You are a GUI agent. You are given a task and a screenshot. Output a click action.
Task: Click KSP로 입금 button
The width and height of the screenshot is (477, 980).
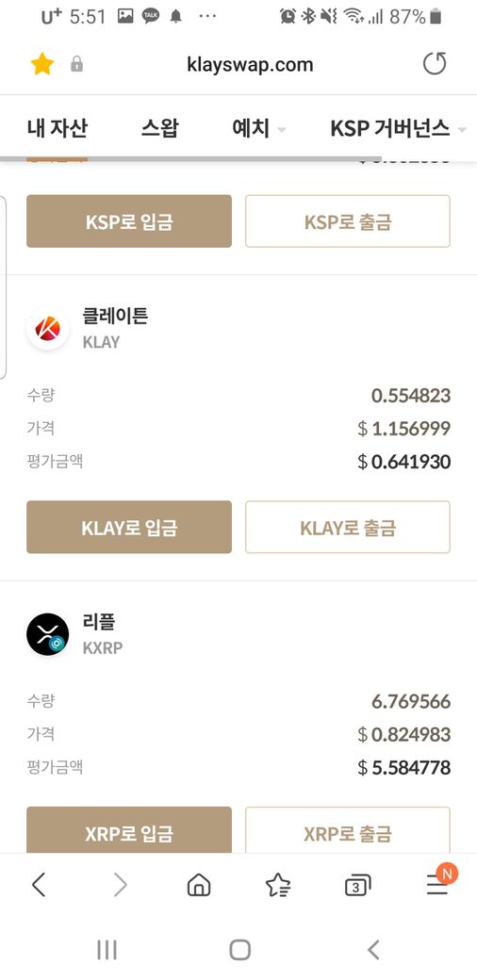[x=129, y=221]
